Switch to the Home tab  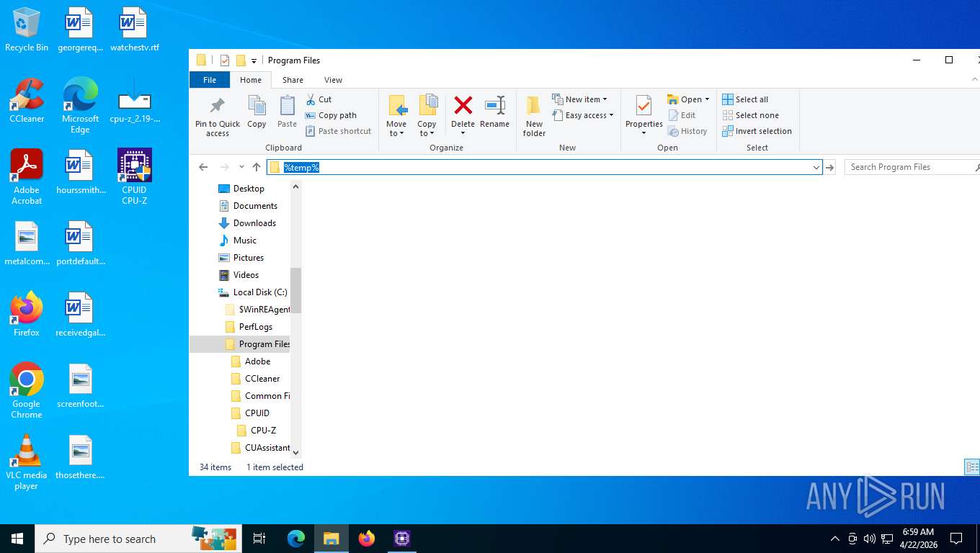coord(251,80)
